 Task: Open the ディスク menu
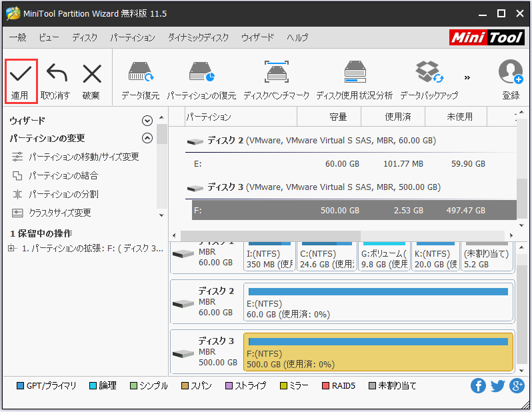pyautogui.click(x=85, y=37)
